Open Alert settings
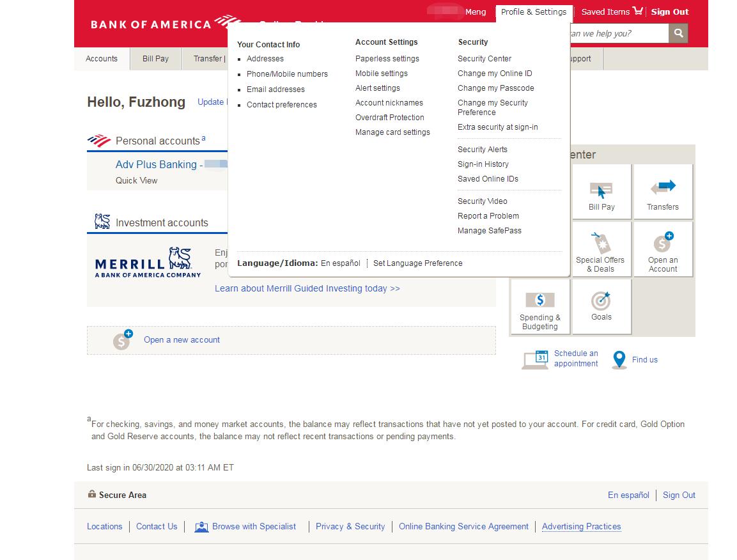Viewport: 737px width, 560px height. pyautogui.click(x=377, y=88)
